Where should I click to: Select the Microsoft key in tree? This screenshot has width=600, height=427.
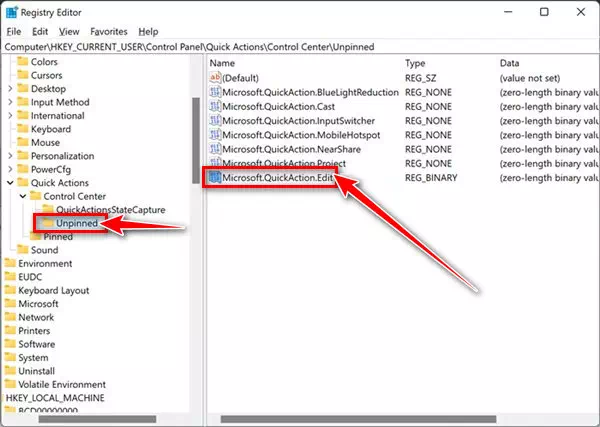tap(38, 304)
